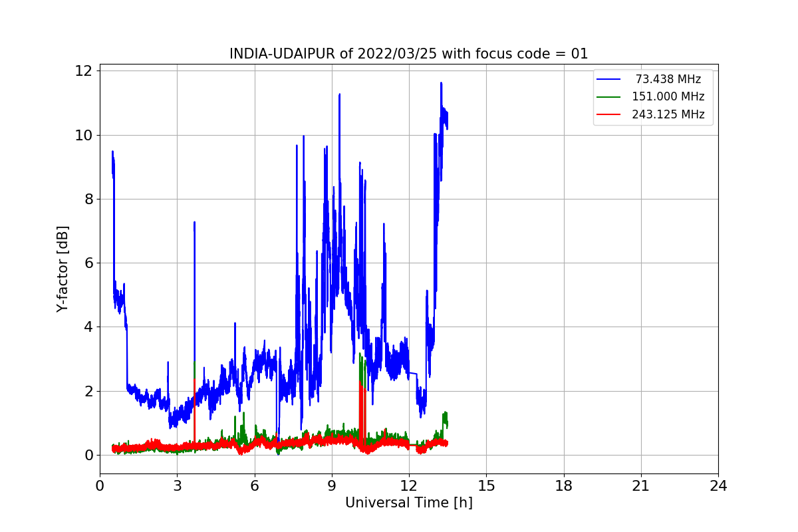
Task: Select the 73.438 MHz legend label
Action: 668,79
